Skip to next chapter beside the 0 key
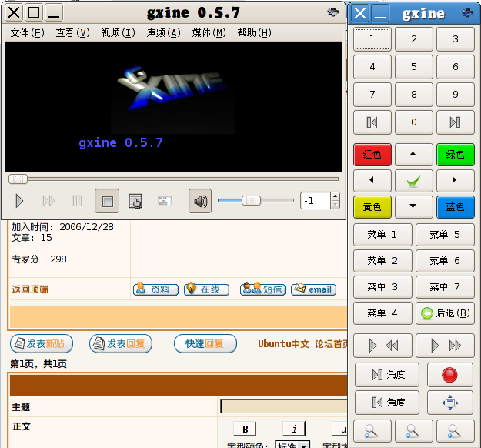The height and width of the screenshot is (448, 481). (x=456, y=122)
